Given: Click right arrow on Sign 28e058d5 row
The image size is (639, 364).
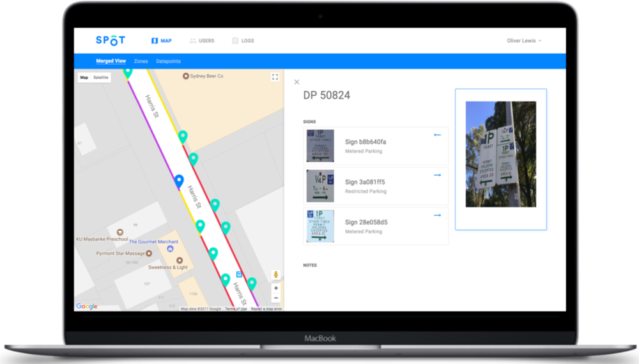Looking at the screenshot, I should (x=437, y=215).
